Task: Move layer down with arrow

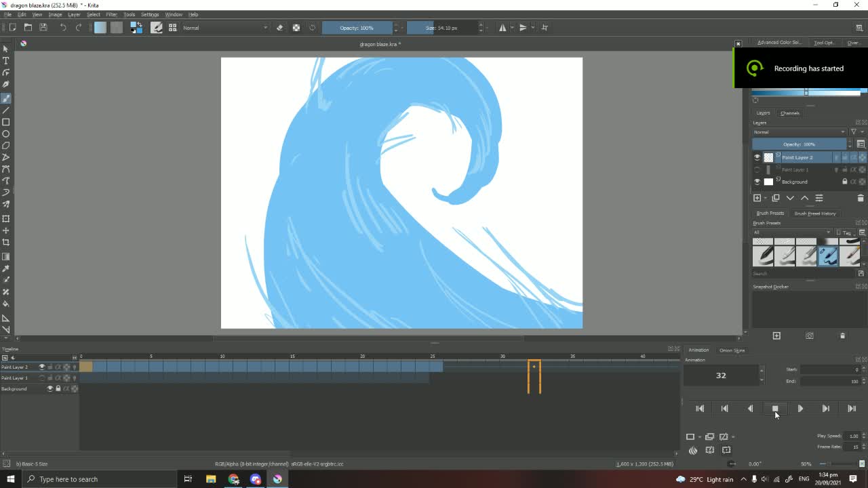Action: tap(790, 198)
